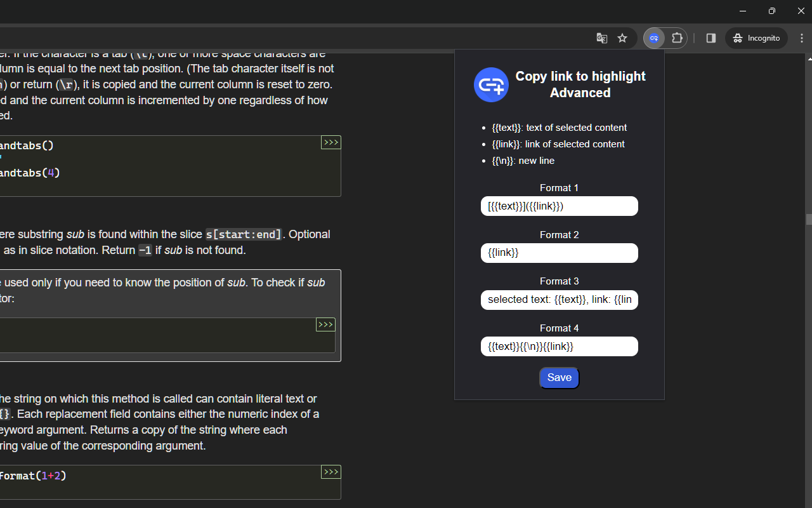Click the s[start:end] inline code link
The image size is (812, 508).
(x=243, y=234)
